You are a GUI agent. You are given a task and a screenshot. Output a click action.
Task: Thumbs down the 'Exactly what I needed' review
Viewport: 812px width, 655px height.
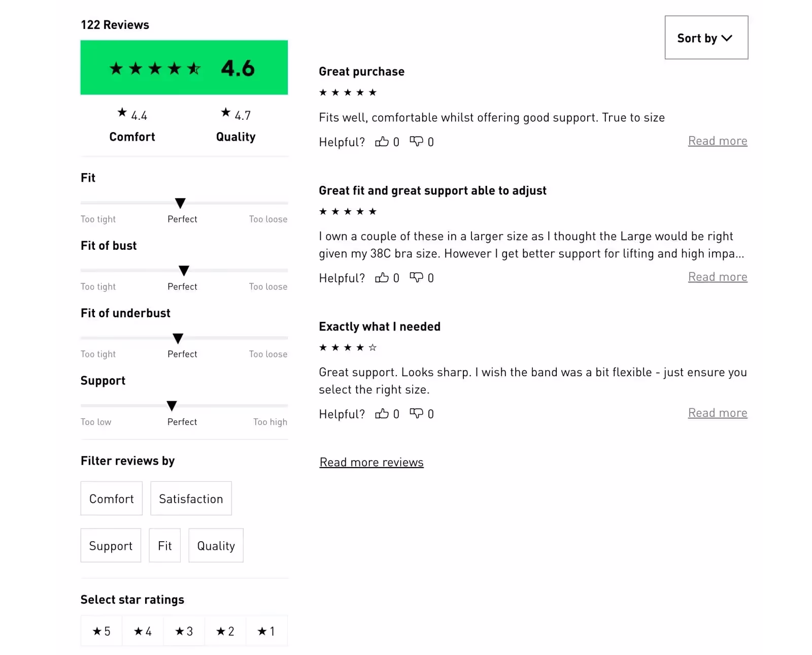pyautogui.click(x=416, y=414)
